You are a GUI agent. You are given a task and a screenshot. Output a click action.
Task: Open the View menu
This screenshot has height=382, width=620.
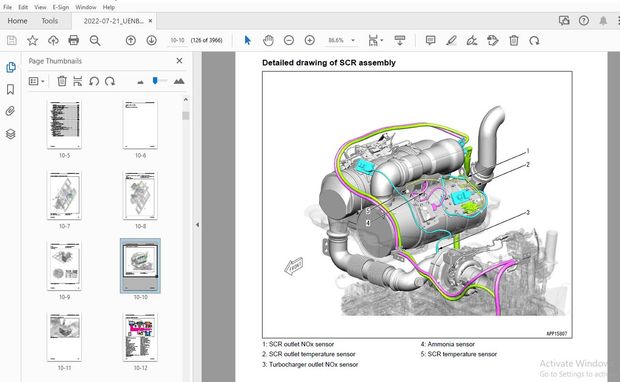(40, 7)
